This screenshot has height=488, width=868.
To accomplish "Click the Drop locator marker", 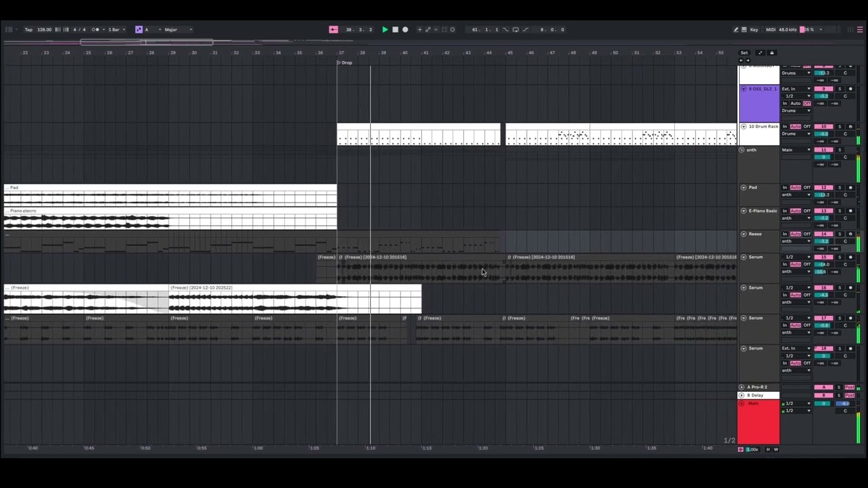I will (x=346, y=62).
